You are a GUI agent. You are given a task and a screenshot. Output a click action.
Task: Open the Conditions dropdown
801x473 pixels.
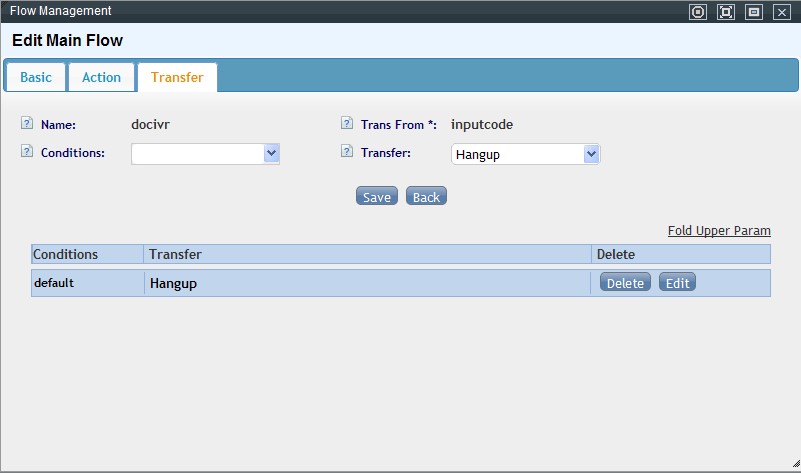[205, 153]
